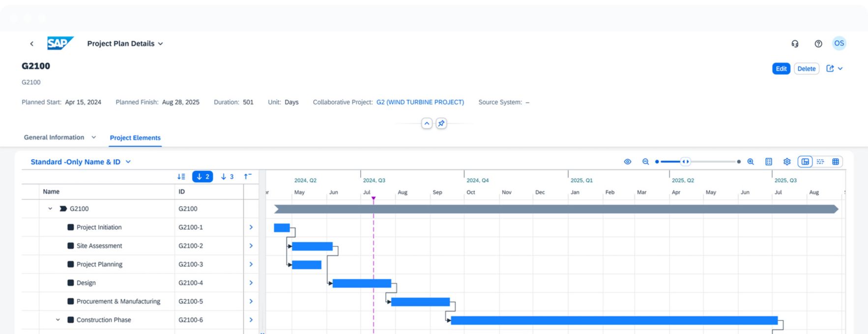The height and width of the screenshot is (334, 868).
Task: Collapse the Construction Phase tree row
Action: coord(58,320)
